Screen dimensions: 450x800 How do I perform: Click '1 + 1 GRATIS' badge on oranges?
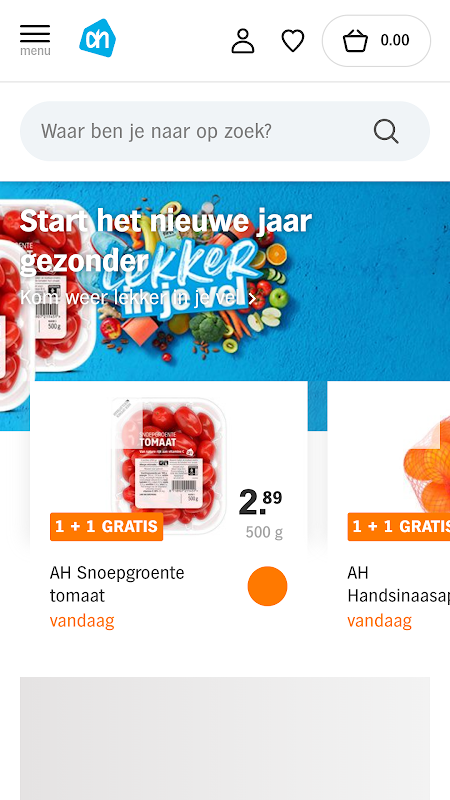point(398,527)
